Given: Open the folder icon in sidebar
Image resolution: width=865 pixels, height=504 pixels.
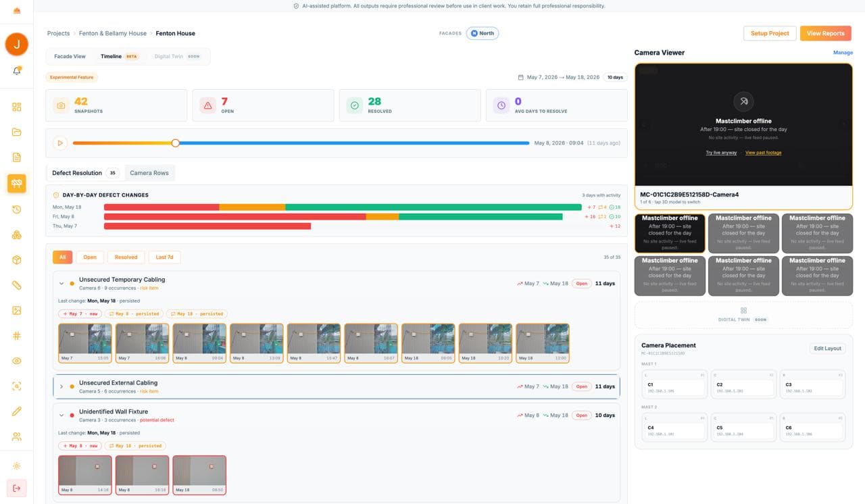Looking at the screenshot, I should pyautogui.click(x=17, y=132).
